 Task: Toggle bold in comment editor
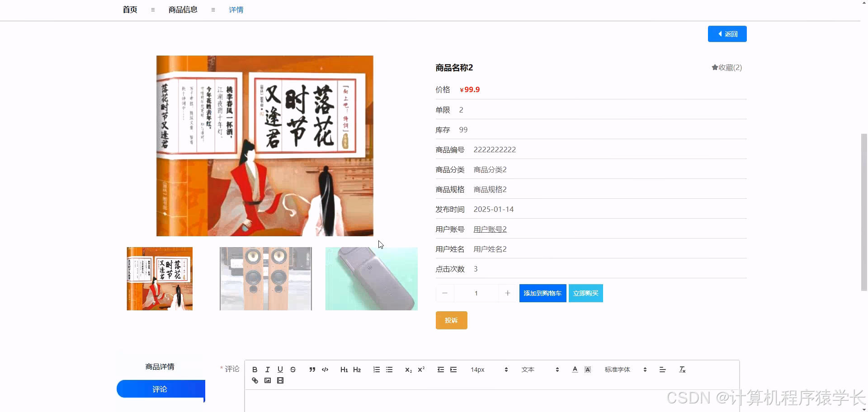[x=255, y=370]
